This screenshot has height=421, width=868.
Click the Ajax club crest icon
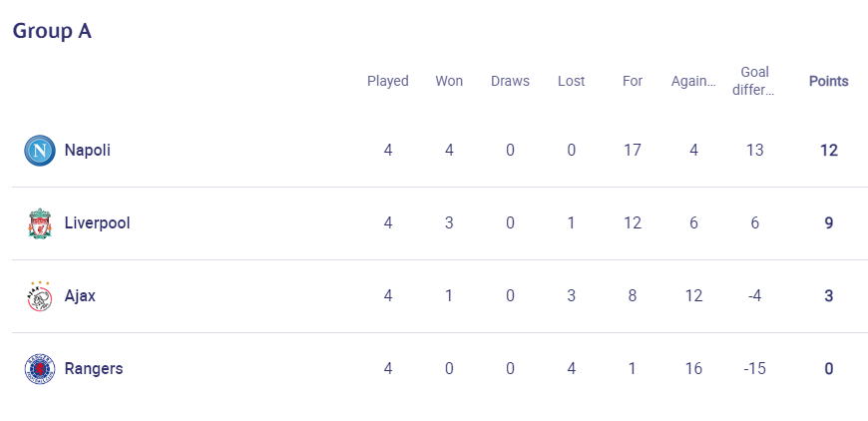(x=40, y=296)
